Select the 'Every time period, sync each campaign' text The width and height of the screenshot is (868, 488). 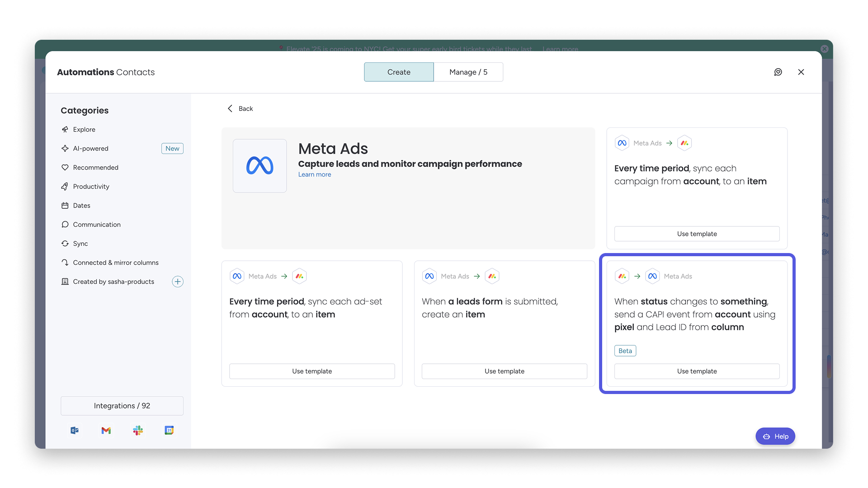(690, 175)
